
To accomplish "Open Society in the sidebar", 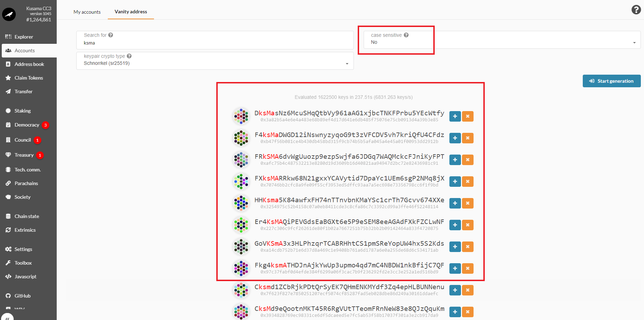I will pyautogui.click(x=28, y=197).
